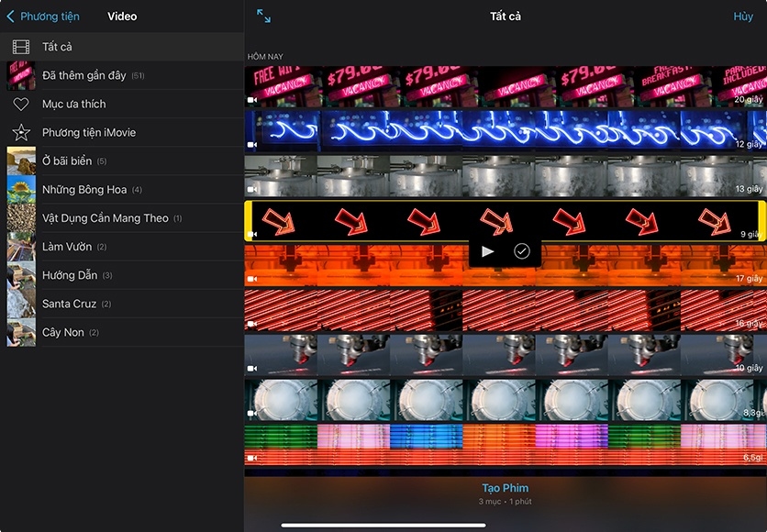Open the Những Bông Hoa sunflower thumbnail
This screenshot has width=767, height=532.
(21, 190)
